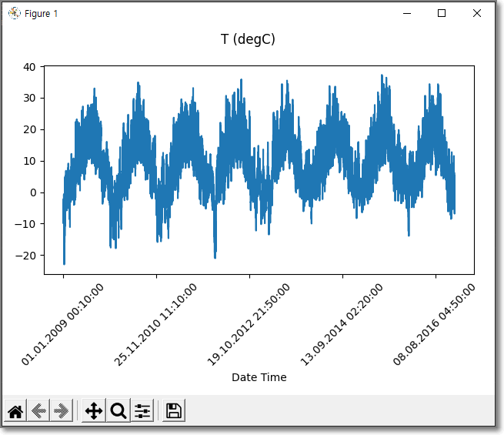Image resolution: width=504 pixels, height=435 pixels.
Task: Click y-axis tick label 40
Action: [29, 67]
